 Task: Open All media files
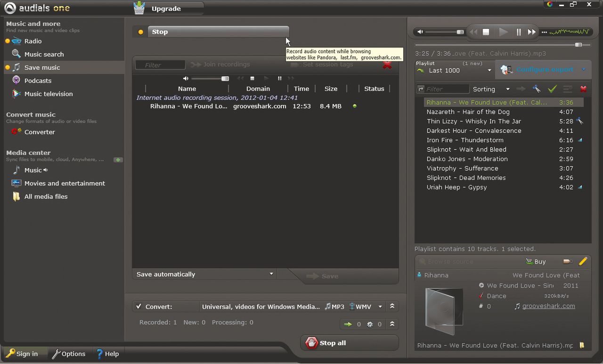46,196
